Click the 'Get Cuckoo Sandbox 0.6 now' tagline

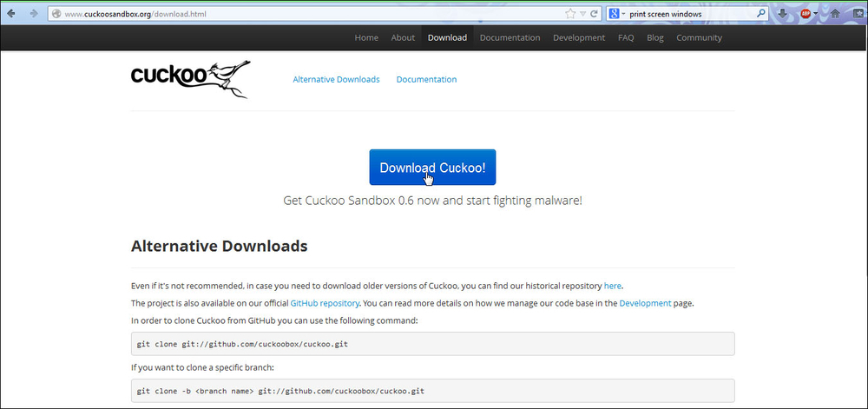433,201
